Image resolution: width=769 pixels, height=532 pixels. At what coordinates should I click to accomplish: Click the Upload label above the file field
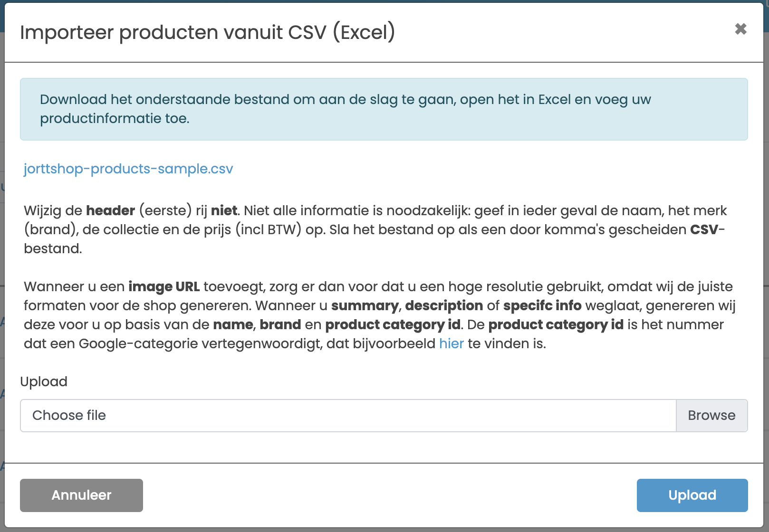[44, 381]
